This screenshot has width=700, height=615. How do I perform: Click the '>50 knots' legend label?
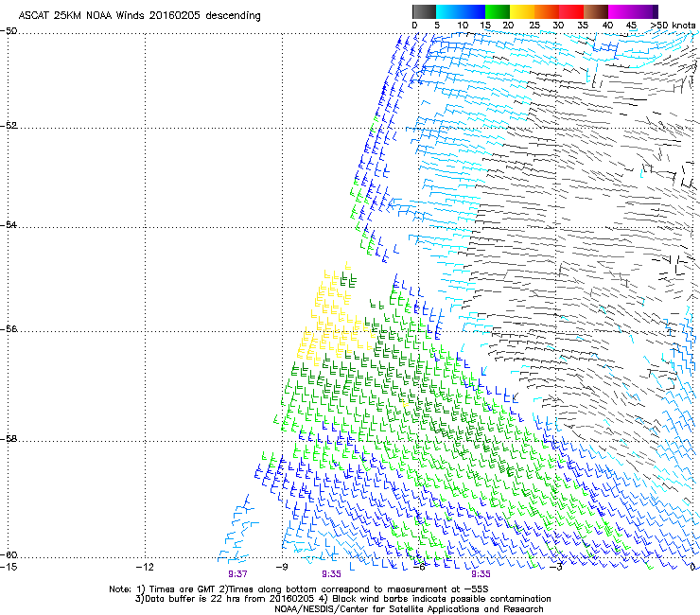click(674, 26)
